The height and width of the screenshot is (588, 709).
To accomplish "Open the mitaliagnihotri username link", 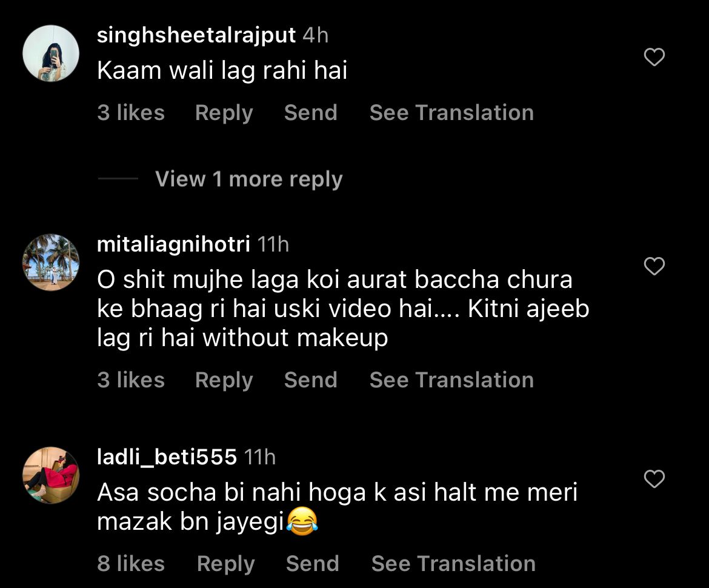I will click(173, 244).
